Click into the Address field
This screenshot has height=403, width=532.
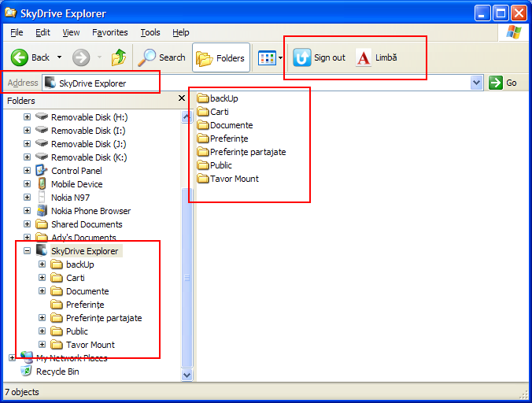(x=256, y=83)
